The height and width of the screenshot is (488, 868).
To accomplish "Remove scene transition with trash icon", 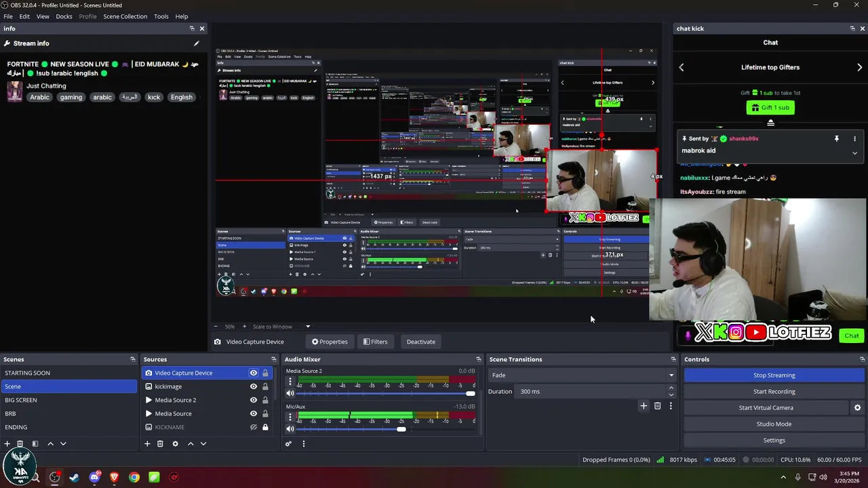I will [x=657, y=406].
